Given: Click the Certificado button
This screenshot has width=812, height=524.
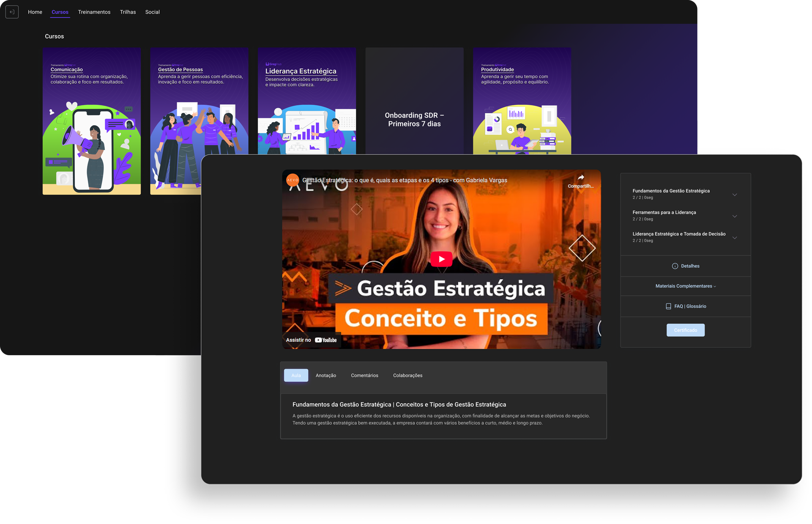Looking at the screenshot, I should (x=685, y=330).
